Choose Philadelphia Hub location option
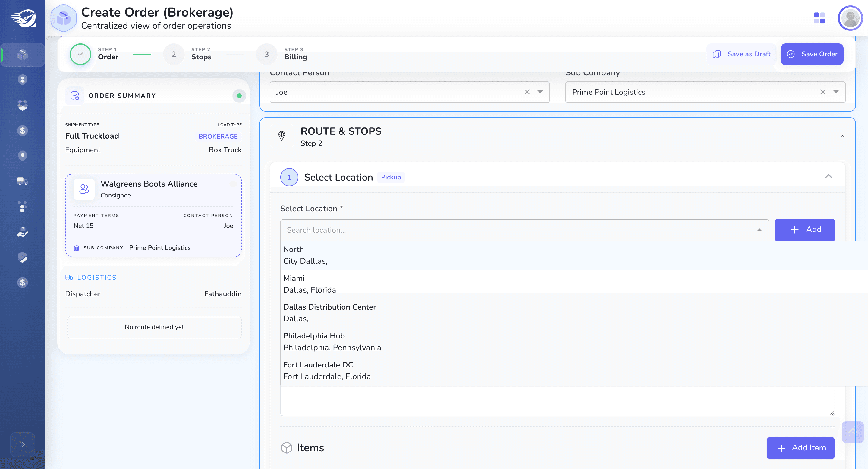This screenshot has width=868, height=469. pos(574,342)
